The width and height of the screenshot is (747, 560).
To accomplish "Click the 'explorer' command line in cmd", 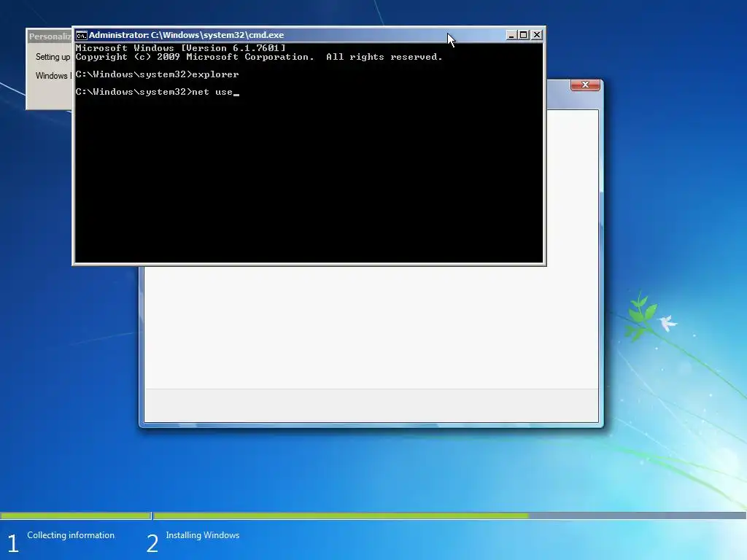I will 157,74.
